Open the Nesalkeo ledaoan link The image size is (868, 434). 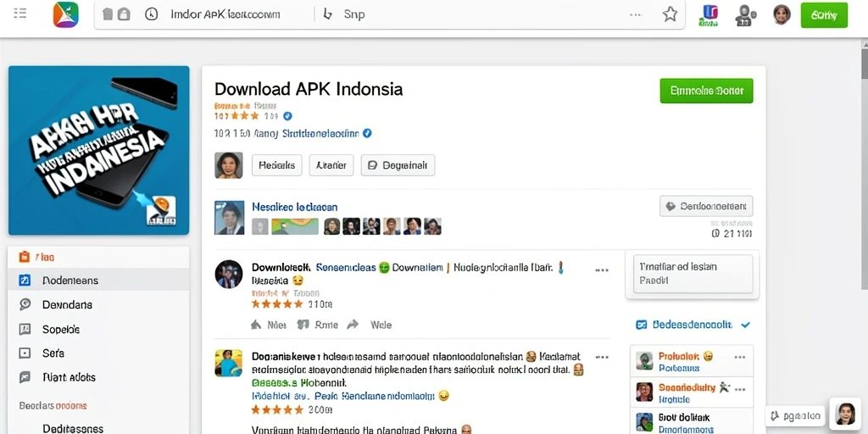[294, 207]
